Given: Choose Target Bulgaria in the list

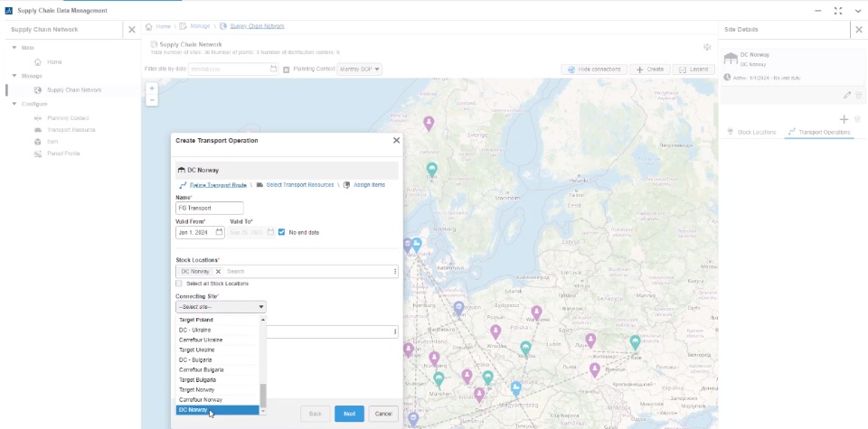Looking at the screenshot, I should tap(218, 380).
